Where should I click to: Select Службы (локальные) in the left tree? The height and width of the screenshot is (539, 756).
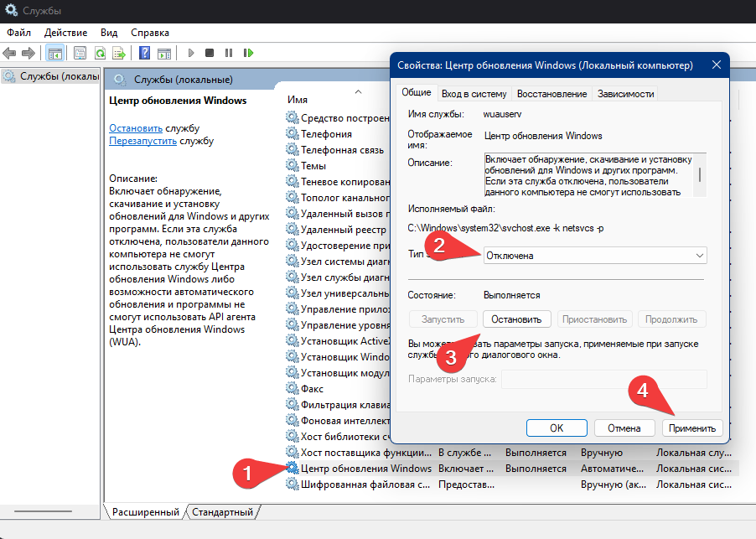pos(50,76)
